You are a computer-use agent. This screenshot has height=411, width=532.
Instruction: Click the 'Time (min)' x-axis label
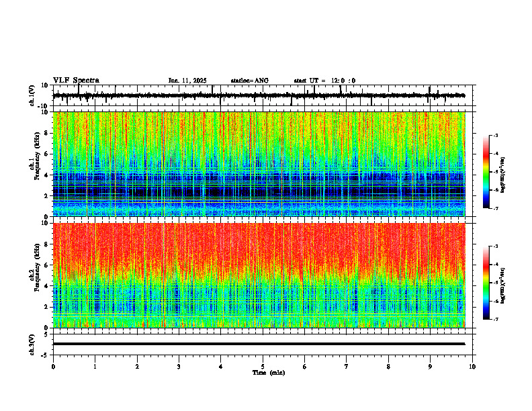(x=269, y=373)
